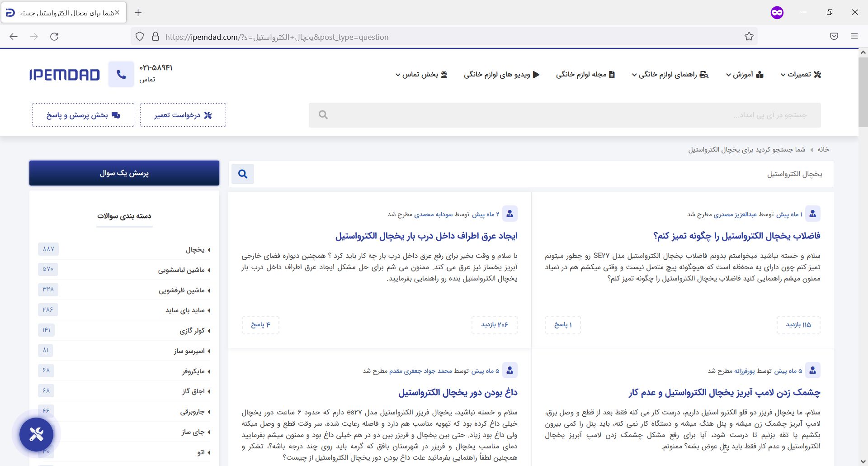Click the padlock site security icon
Image resolution: width=868 pixels, height=466 pixels.
156,37
